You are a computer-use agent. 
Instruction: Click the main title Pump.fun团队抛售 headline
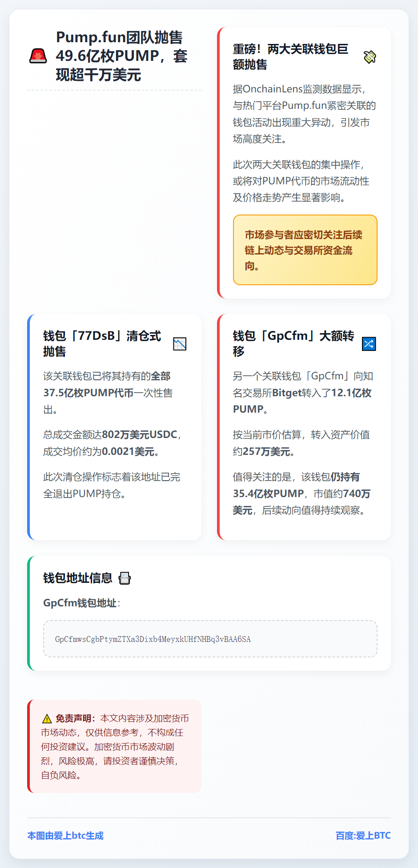[x=122, y=56]
